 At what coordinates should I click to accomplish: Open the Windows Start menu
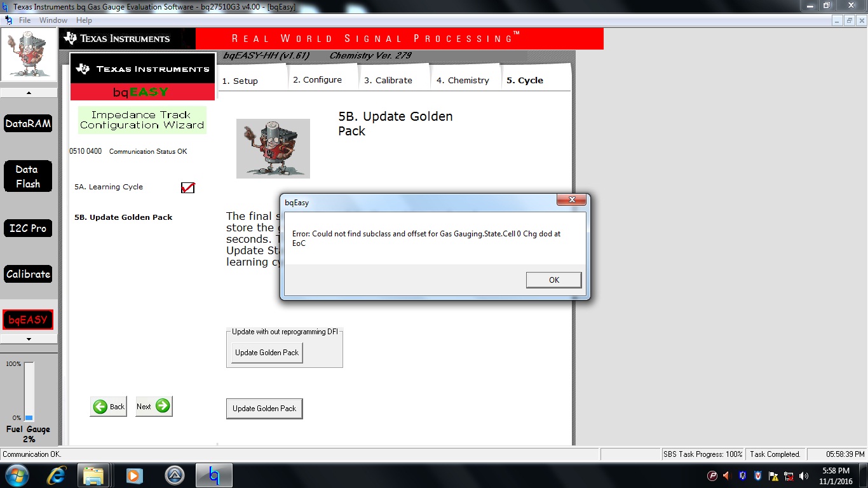pos(17,475)
